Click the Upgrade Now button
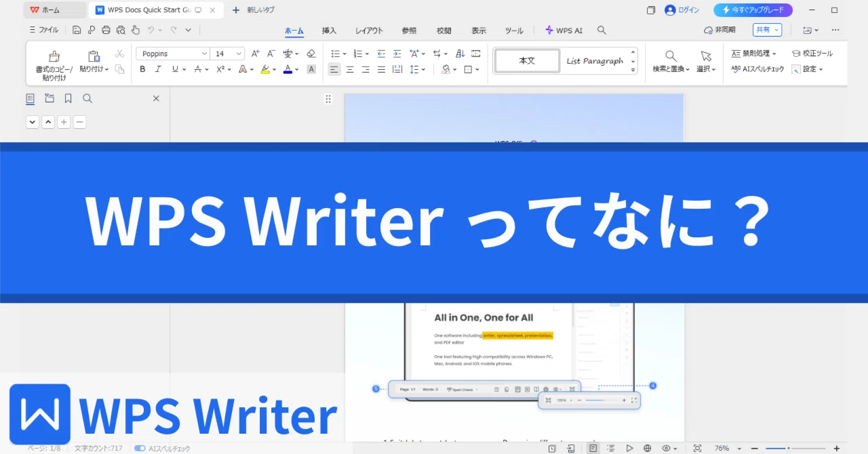868x454 pixels. click(x=753, y=10)
